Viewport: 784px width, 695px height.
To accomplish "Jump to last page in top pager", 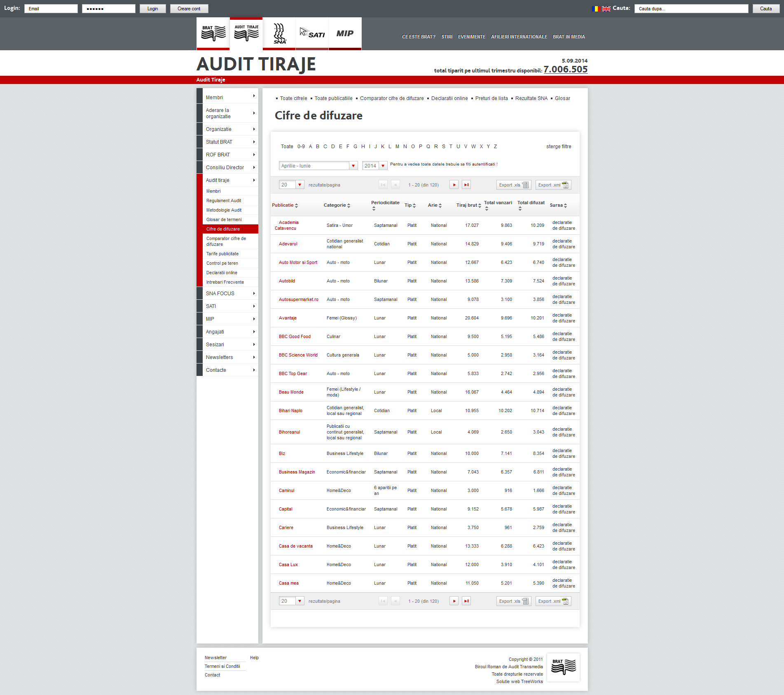I will pos(466,185).
